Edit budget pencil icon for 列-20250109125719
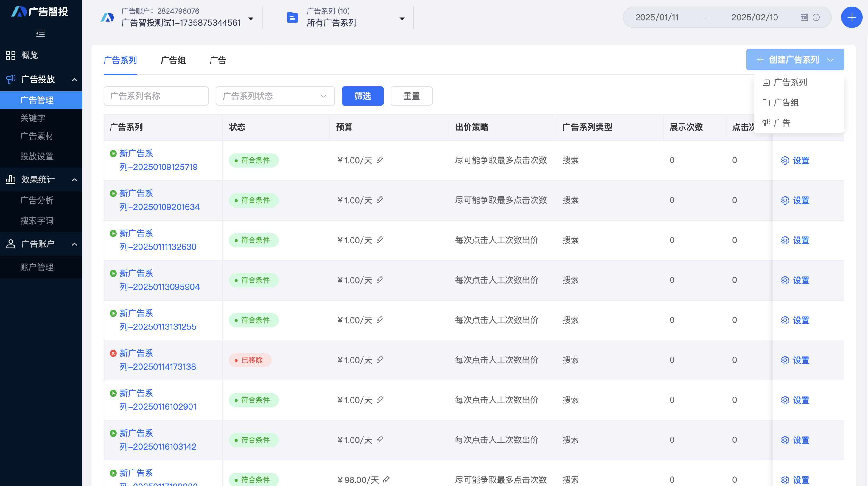 point(380,160)
